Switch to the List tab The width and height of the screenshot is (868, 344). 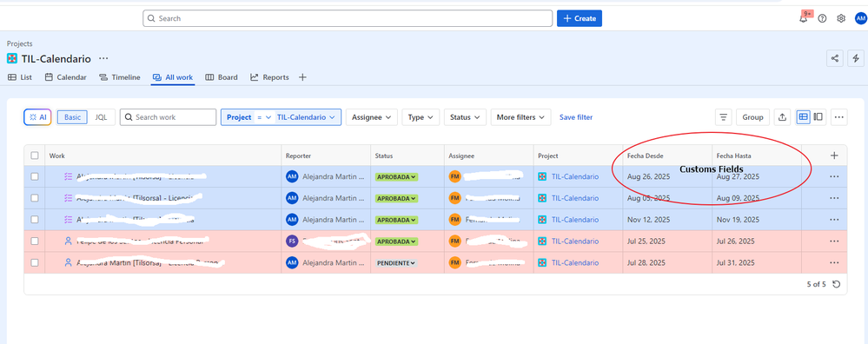(20, 77)
